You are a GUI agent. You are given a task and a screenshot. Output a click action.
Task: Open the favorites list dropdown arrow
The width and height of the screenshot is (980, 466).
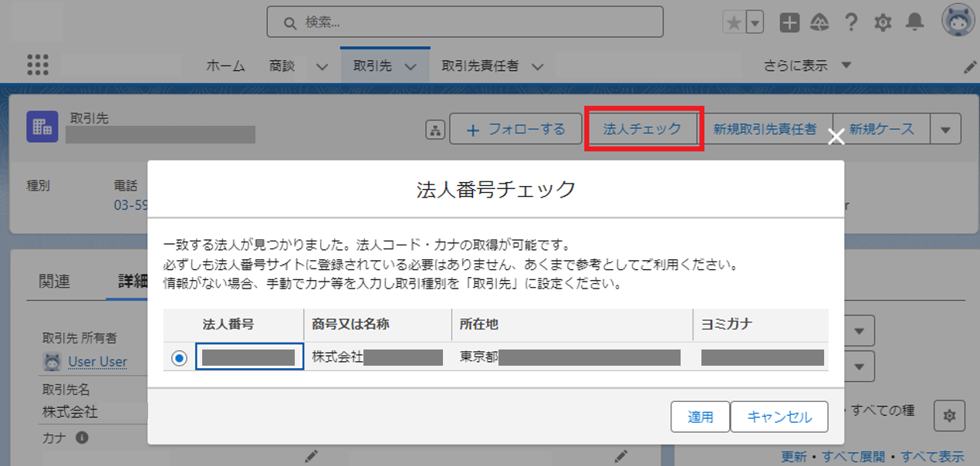(x=755, y=23)
